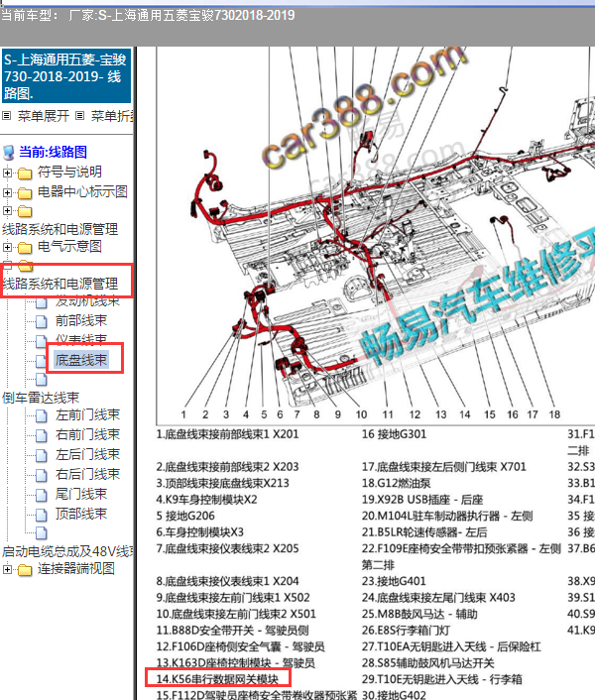Click the folder icon next to 电器中心标示图
Viewport: 595px width, 700px height.
[x=25, y=193]
